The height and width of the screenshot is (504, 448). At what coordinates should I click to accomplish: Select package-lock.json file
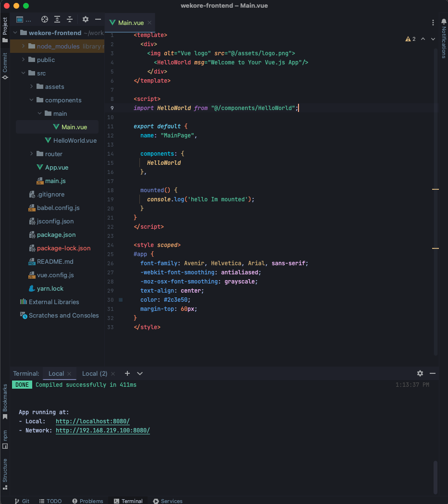coord(60,248)
